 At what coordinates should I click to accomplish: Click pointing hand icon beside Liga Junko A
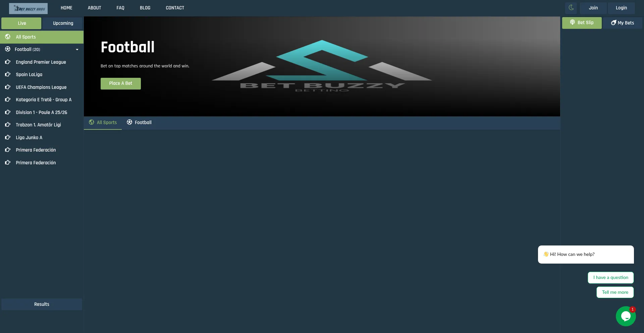[x=8, y=137]
